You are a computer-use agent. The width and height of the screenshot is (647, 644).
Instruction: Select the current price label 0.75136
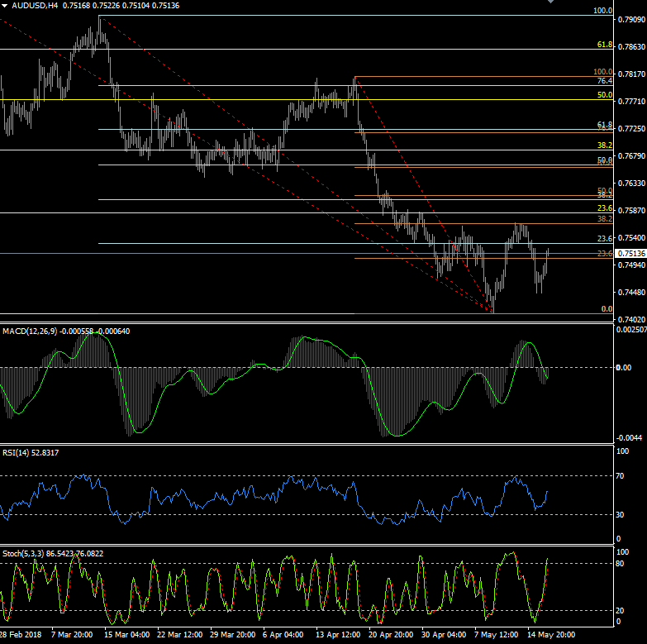(631, 254)
